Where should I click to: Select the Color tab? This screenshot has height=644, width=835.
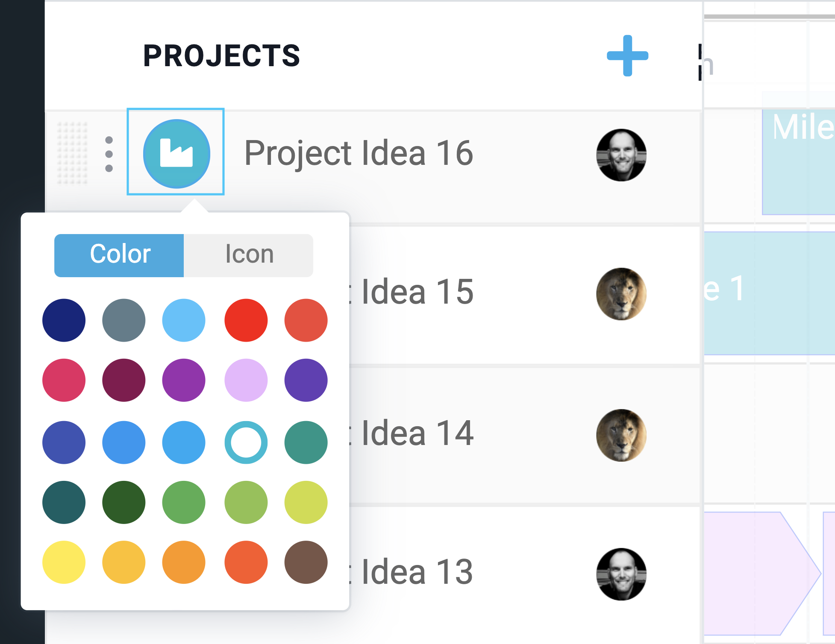tap(119, 255)
